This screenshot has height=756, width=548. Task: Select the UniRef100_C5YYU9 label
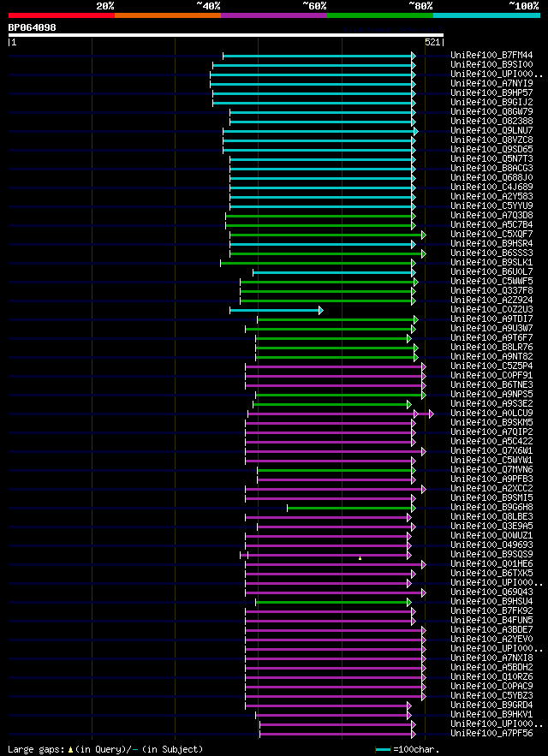[x=491, y=205]
